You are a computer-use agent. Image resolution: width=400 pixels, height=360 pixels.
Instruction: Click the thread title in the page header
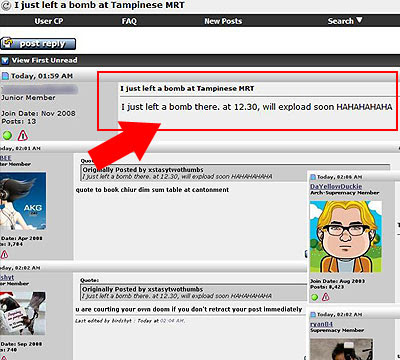[x=99, y=5]
